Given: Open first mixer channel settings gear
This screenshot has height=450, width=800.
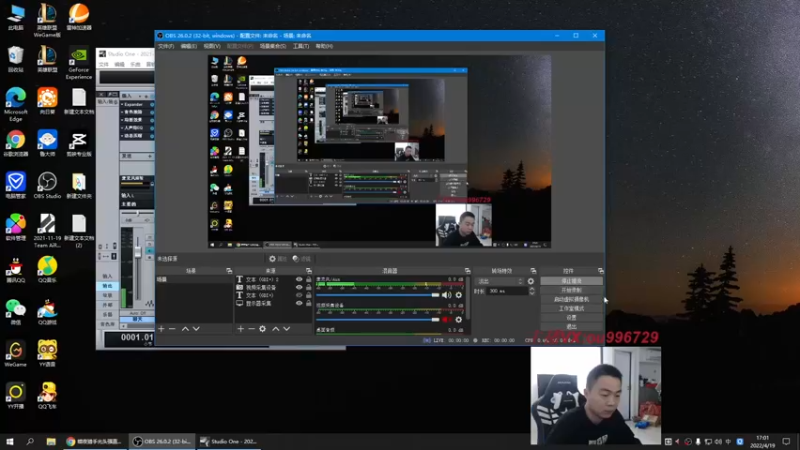Looking at the screenshot, I should (459, 295).
